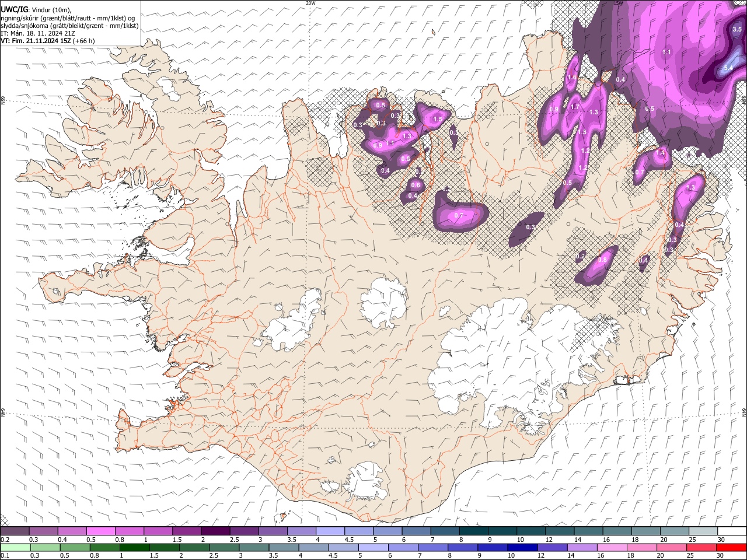Image resolution: width=747 pixels, height=560 pixels.
Task: Click the 15W longitude label
Action: point(618,3)
